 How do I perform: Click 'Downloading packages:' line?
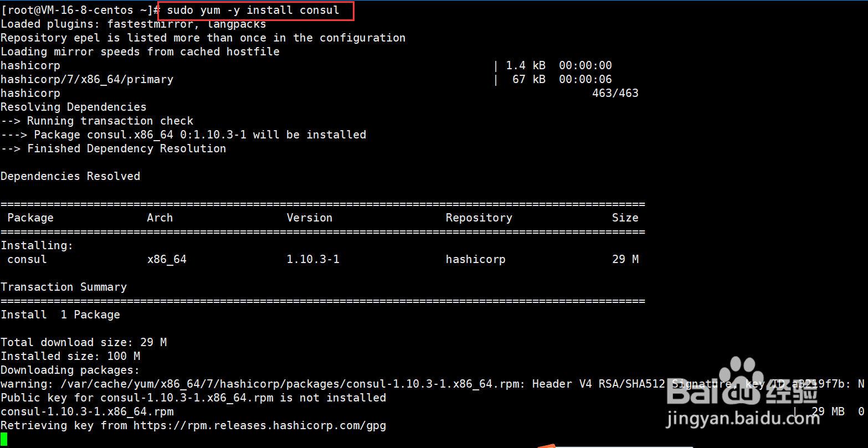[70, 370]
